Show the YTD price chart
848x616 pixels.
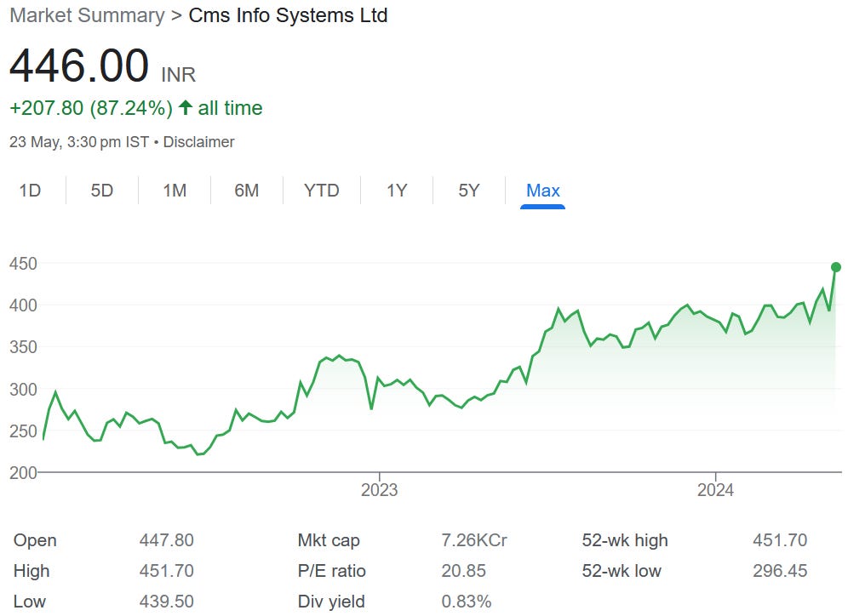pos(321,191)
